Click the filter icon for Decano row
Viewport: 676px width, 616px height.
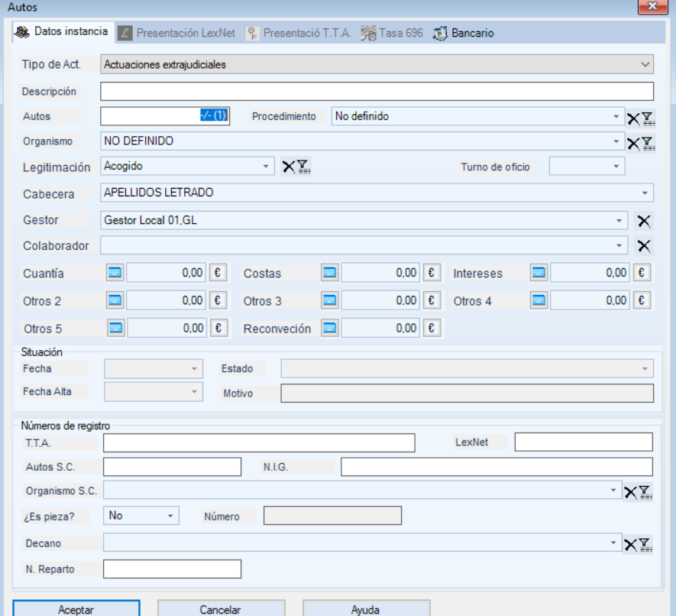[646, 544]
